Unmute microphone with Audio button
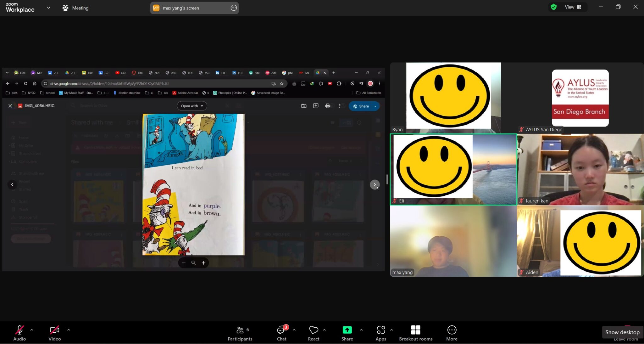 [19, 333]
